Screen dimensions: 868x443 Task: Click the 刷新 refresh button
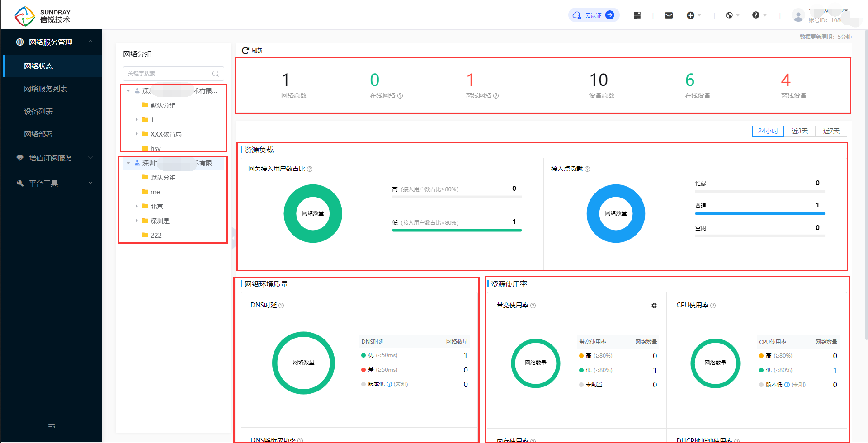point(252,50)
